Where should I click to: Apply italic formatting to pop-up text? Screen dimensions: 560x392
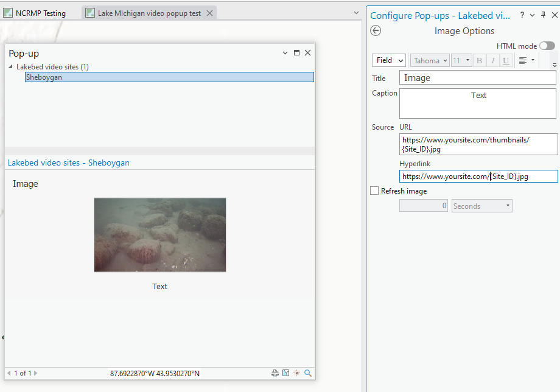click(x=491, y=60)
